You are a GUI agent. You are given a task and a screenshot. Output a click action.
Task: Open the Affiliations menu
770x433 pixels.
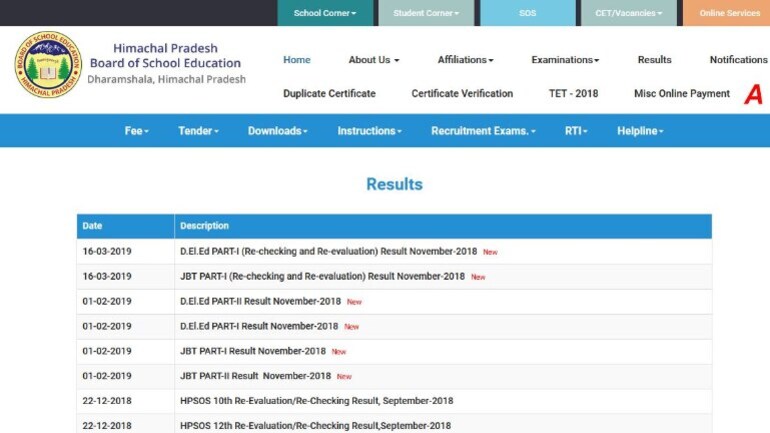click(x=465, y=60)
